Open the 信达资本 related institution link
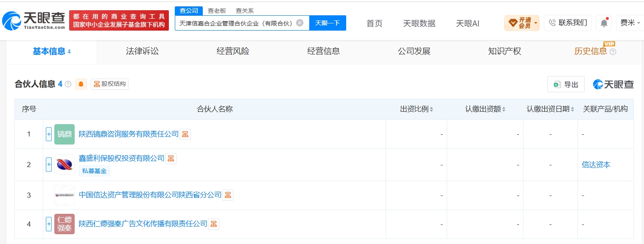The image size is (644, 244). point(596,165)
